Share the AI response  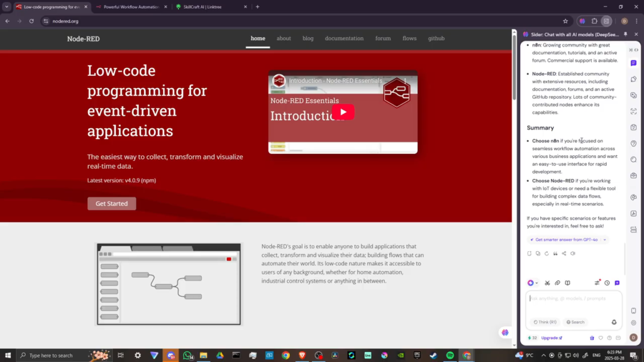pyautogui.click(x=564, y=254)
